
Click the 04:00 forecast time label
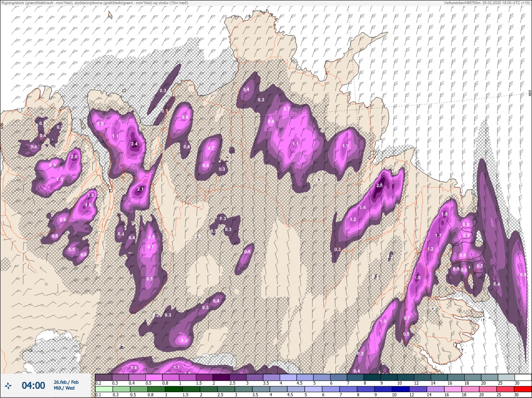pyautogui.click(x=33, y=386)
